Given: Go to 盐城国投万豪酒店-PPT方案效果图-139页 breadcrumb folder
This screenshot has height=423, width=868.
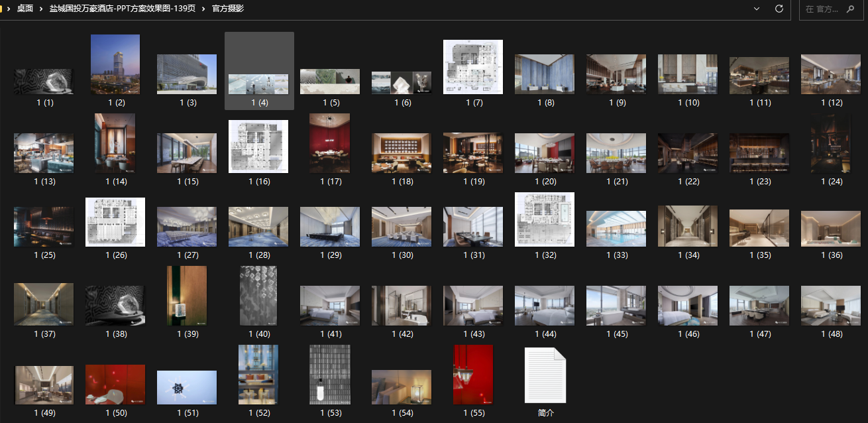Looking at the screenshot, I should point(122,9).
